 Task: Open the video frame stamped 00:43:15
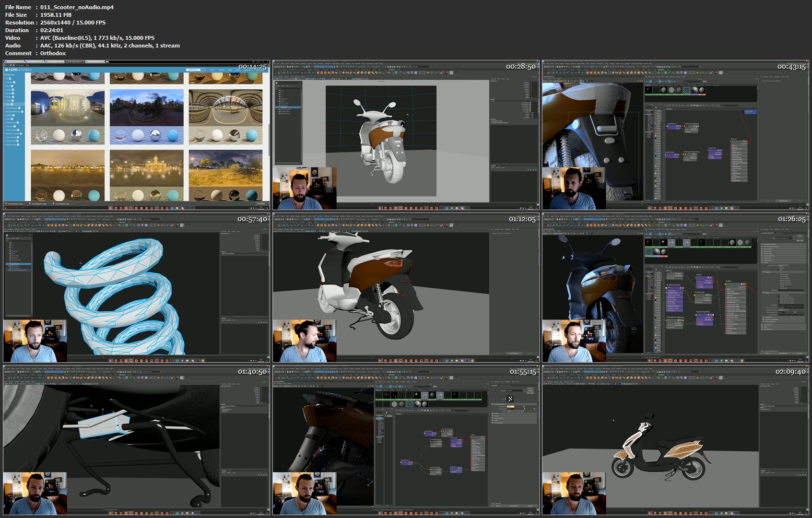click(675, 135)
